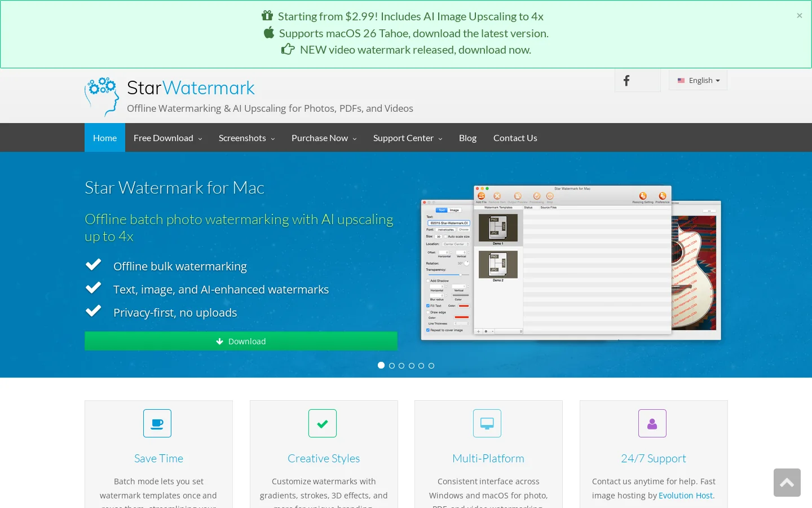This screenshot has width=812, height=508.
Task: Expand the Purchase Now menu
Action: pos(324,138)
